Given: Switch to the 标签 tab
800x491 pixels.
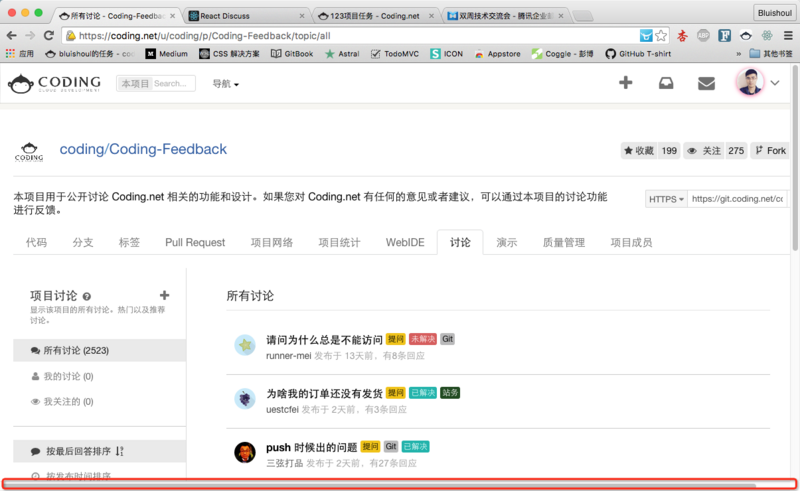Looking at the screenshot, I should (129, 242).
